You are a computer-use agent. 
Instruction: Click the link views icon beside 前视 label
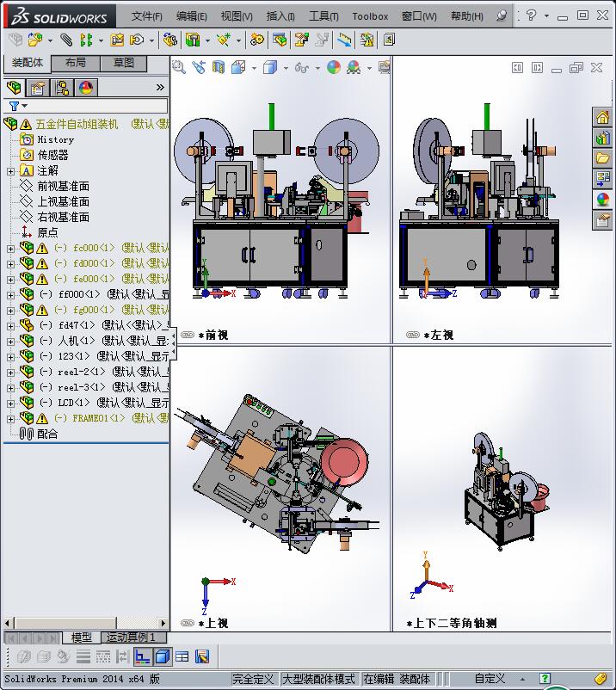[x=188, y=335]
